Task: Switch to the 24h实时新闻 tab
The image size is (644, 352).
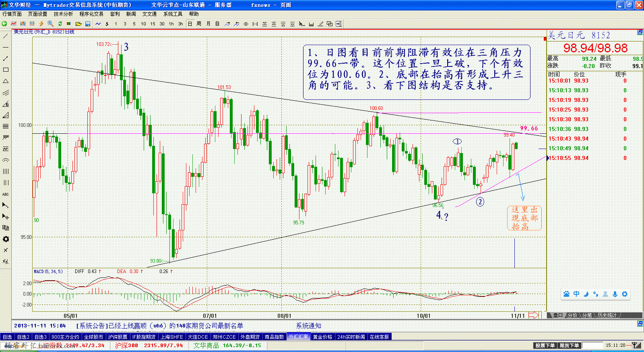Action: [x=351, y=337]
